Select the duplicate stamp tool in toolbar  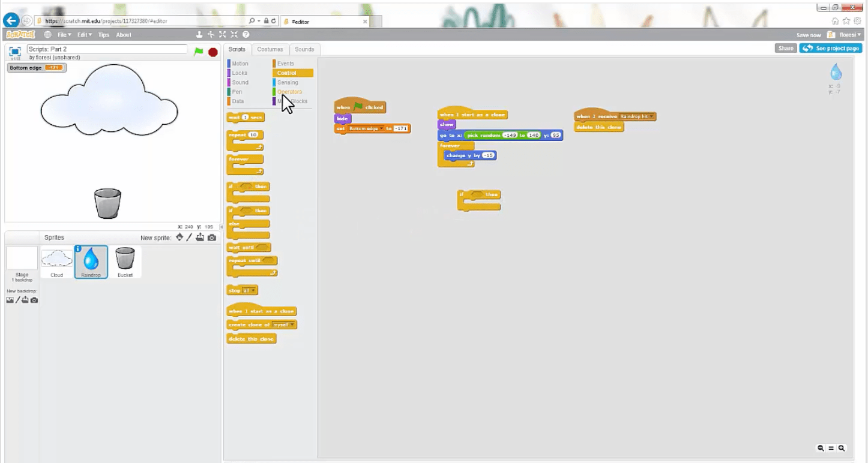click(x=199, y=34)
